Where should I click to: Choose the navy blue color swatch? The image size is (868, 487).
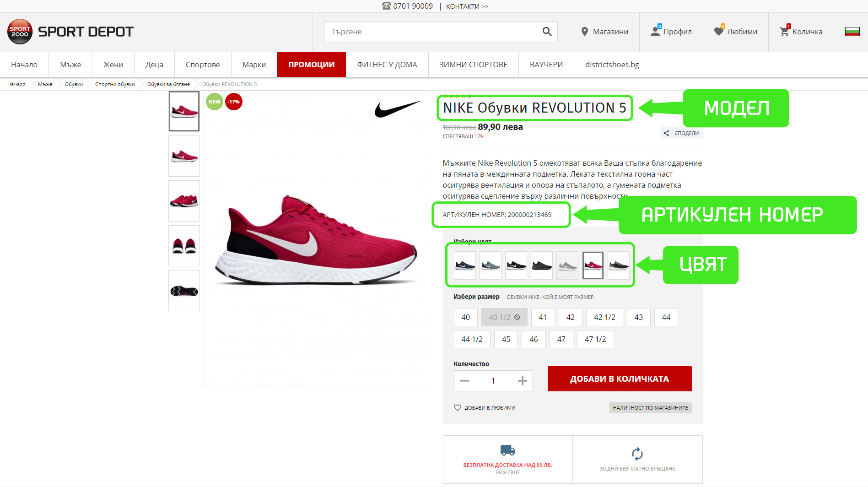465,265
